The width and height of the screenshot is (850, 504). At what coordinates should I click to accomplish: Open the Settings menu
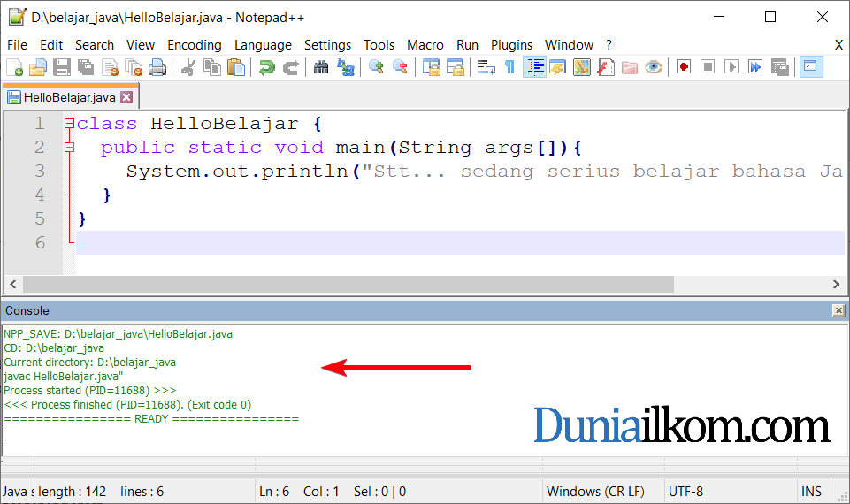point(327,45)
